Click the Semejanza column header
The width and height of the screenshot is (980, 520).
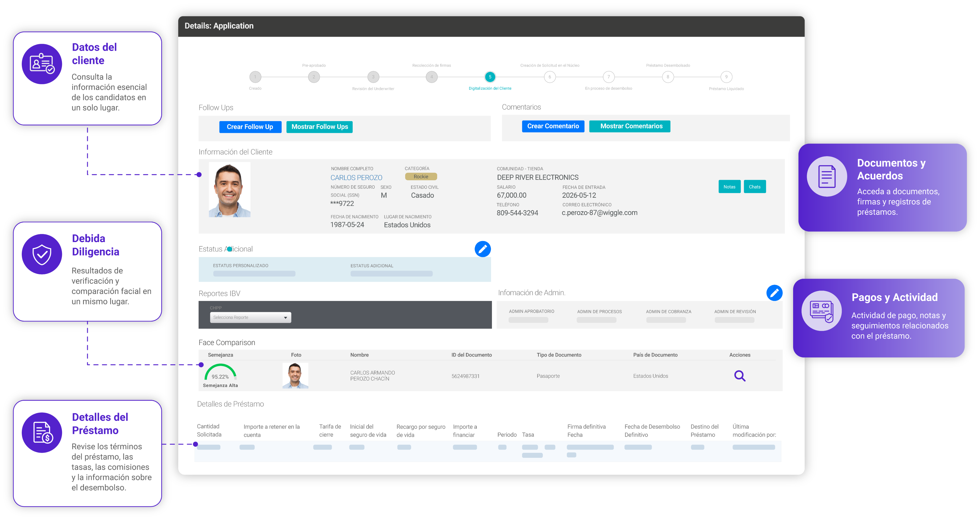220,355
